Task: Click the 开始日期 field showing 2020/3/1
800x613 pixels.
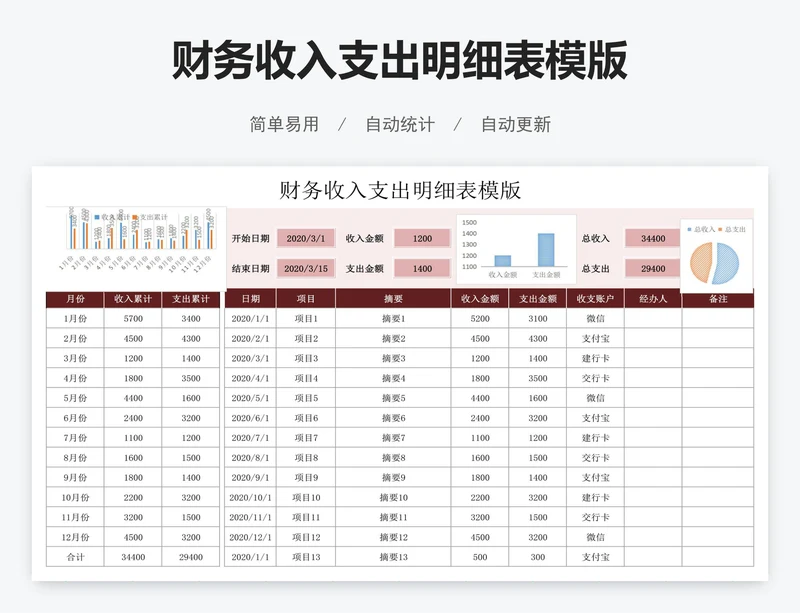Action: click(x=306, y=238)
